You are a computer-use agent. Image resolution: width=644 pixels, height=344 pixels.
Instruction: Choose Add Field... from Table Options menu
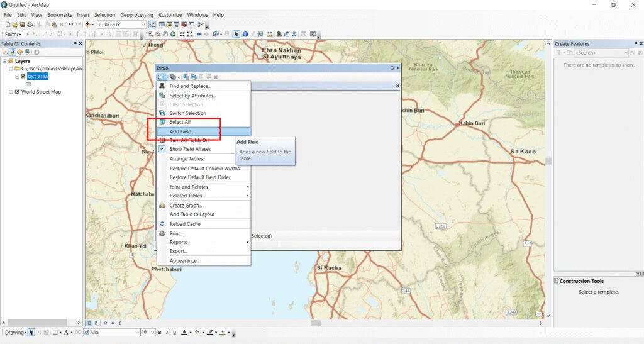click(204, 132)
